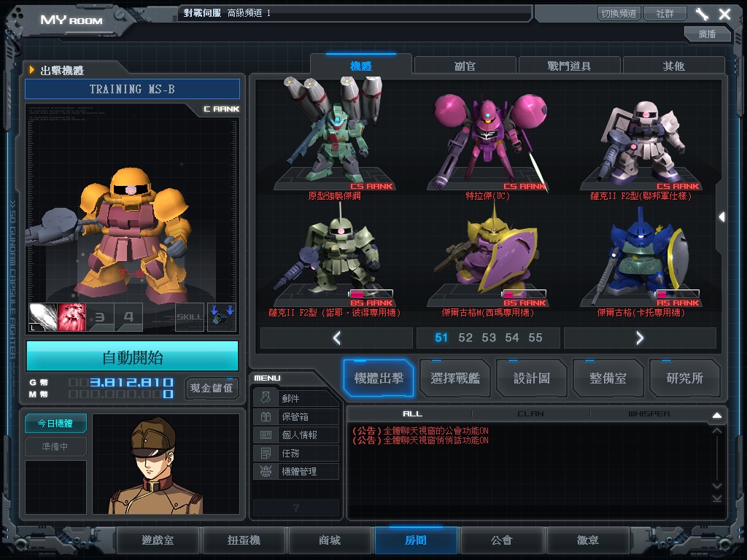This screenshot has width=747, height=560.
Task: Switch to the 其他 others tab
Action: [673, 66]
